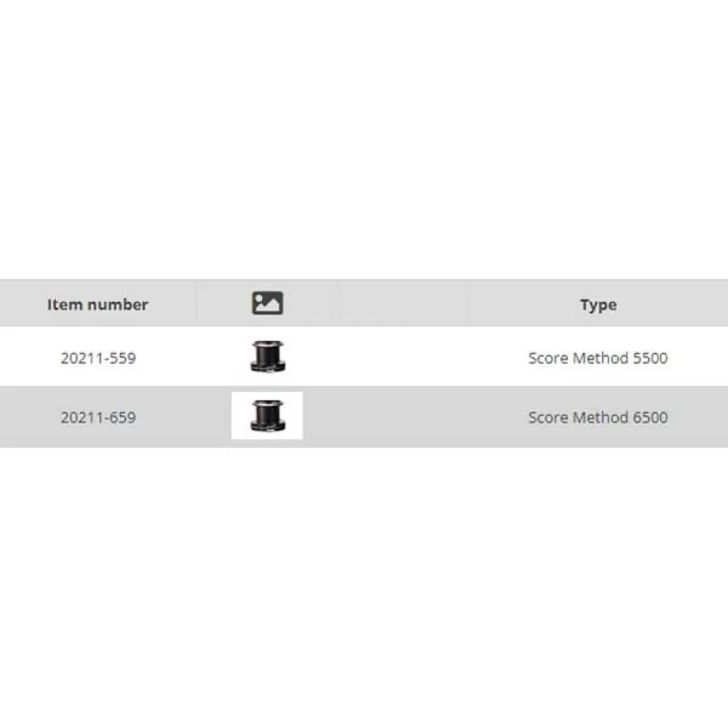This screenshot has height=728, width=728.
Task: Click the image column header icon
Action: tap(267, 303)
